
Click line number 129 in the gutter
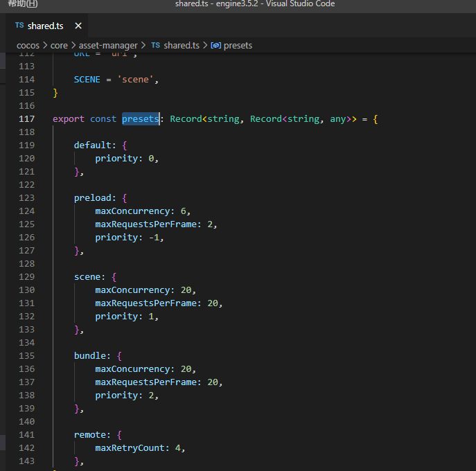[26, 276]
